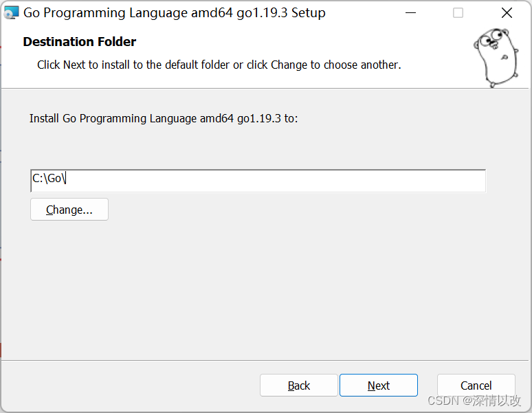Open the Change... folder dialog
The width and height of the screenshot is (532, 413).
[x=69, y=210]
